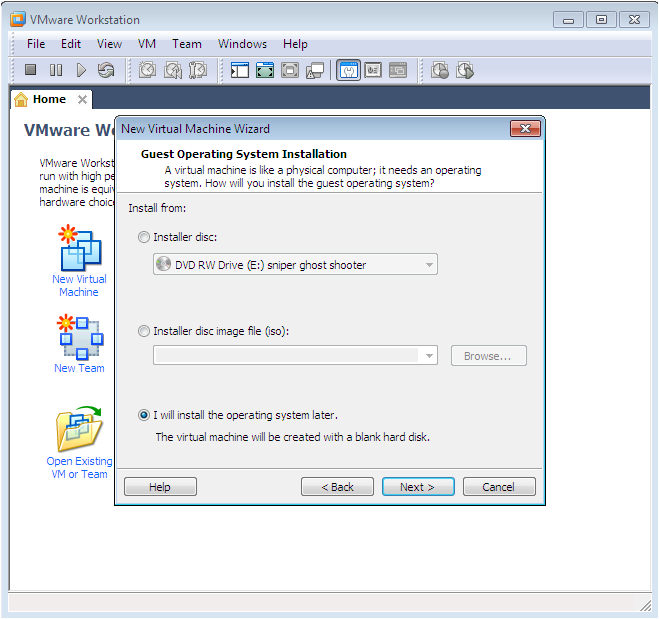Click the Full Screen mode toolbar icon
Image resolution: width=659 pixels, height=619 pixels.
(x=290, y=70)
